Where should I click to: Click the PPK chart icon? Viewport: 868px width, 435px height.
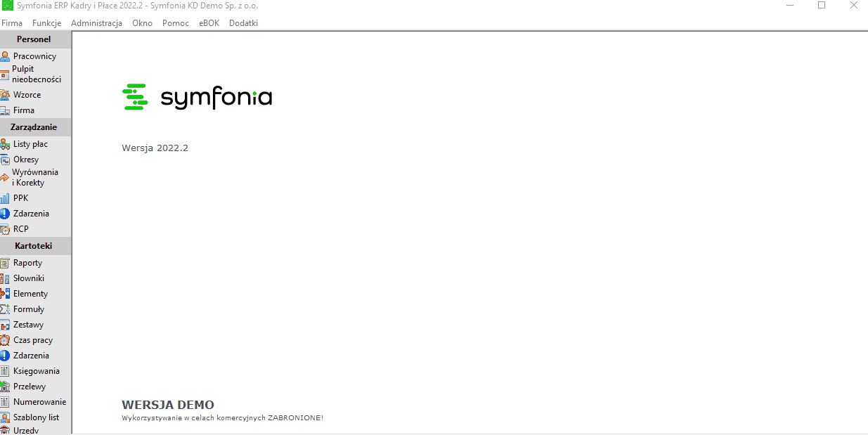5,198
